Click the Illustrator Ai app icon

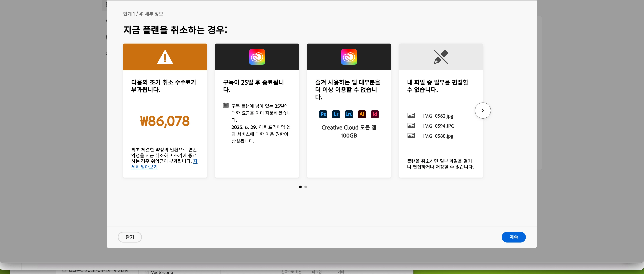pyautogui.click(x=362, y=114)
